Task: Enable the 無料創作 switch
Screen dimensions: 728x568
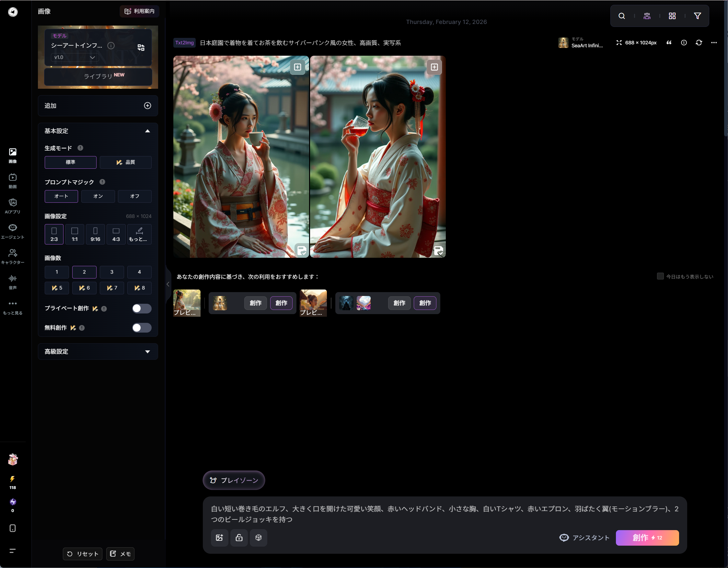Action: point(142,328)
